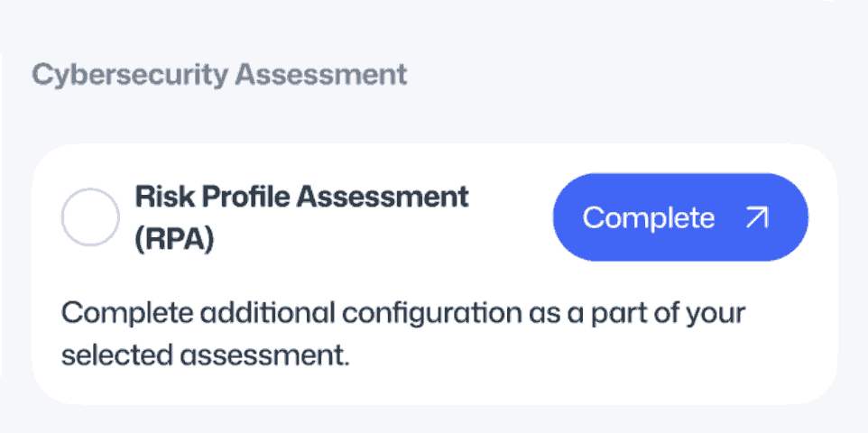Select the Cybersecurity Assessment label
Viewport: 868px width, 433px height.
point(219,74)
